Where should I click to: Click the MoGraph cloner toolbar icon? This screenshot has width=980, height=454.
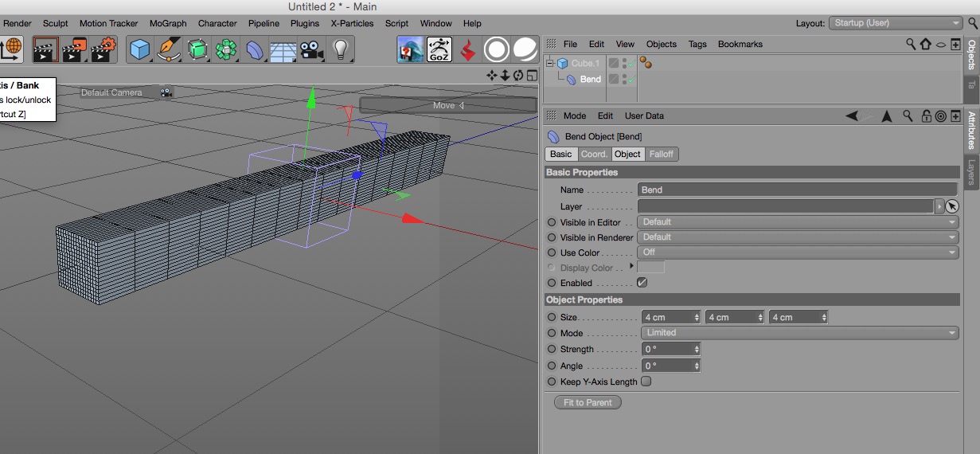point(226,50)
